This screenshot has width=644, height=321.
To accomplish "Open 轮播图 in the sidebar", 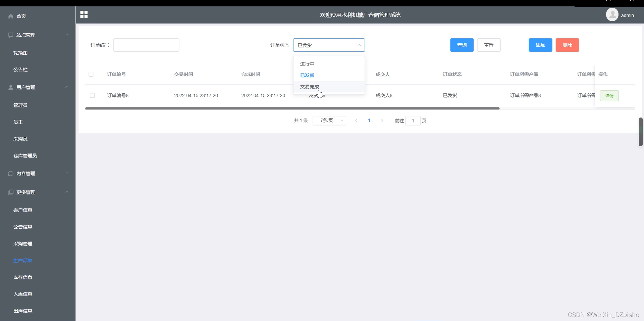I will (x=20, y=53).
